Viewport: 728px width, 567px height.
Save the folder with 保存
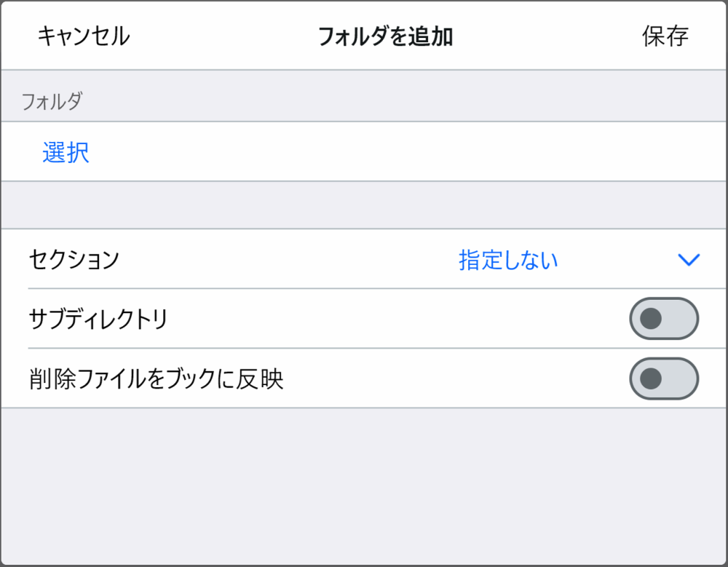[665, 36]
